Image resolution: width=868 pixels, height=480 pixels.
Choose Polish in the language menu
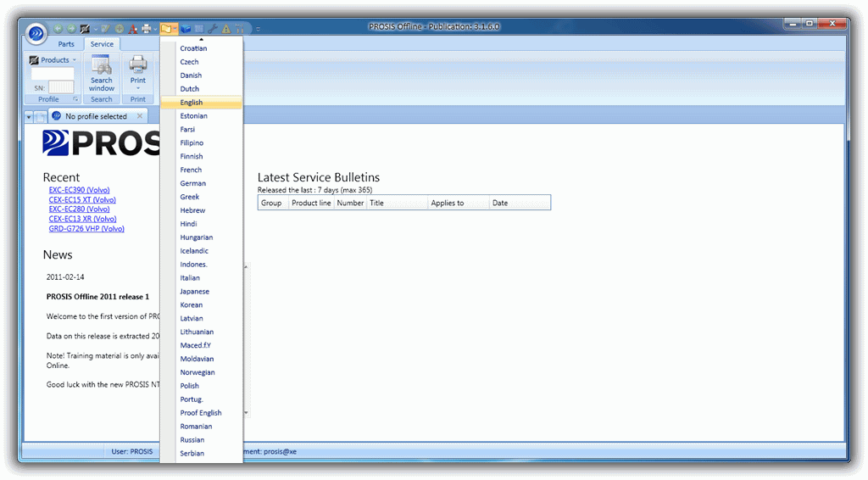click(x=202, y=386)
